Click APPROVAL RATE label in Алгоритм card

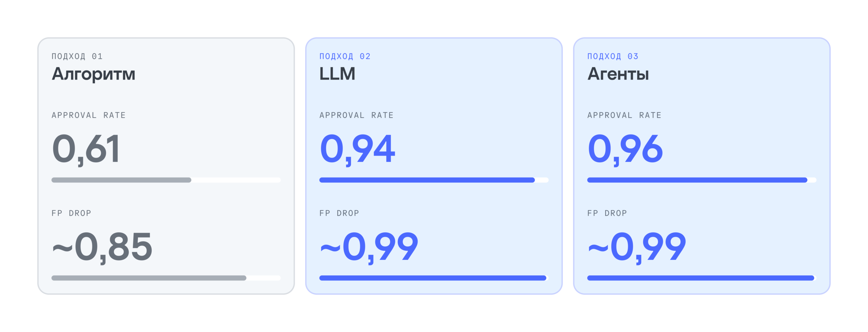88,115
